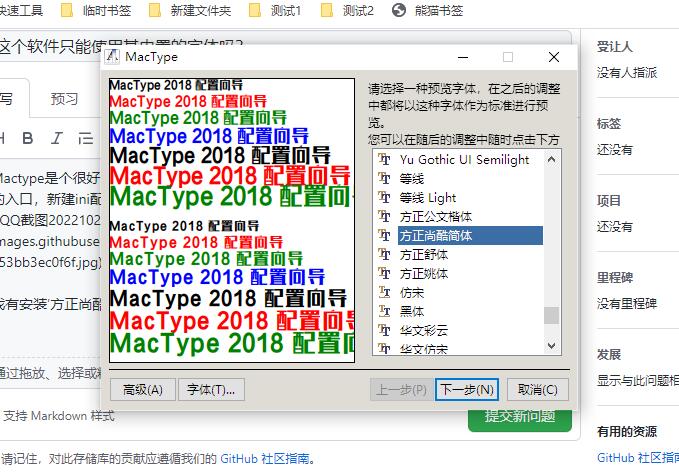Click font list scroll down arrow
679x472 pixels.
coord(551,346)
